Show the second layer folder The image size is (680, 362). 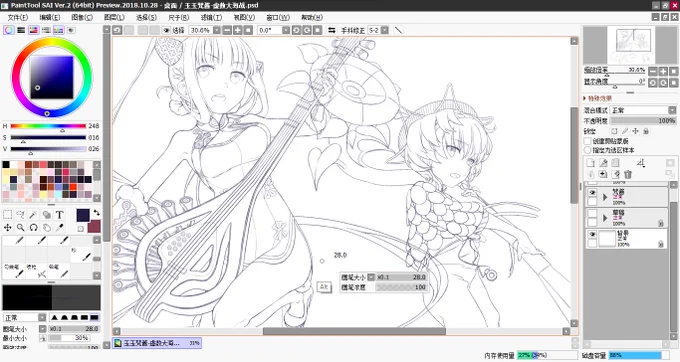pos(592,213)
